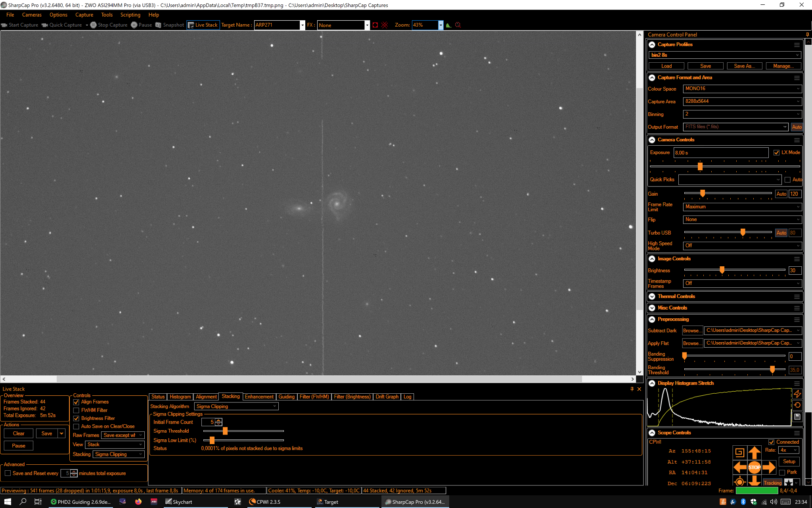Click Stop Capture in the toolbar
This screenshot has height=508, width=812.
tap(109, 25)
